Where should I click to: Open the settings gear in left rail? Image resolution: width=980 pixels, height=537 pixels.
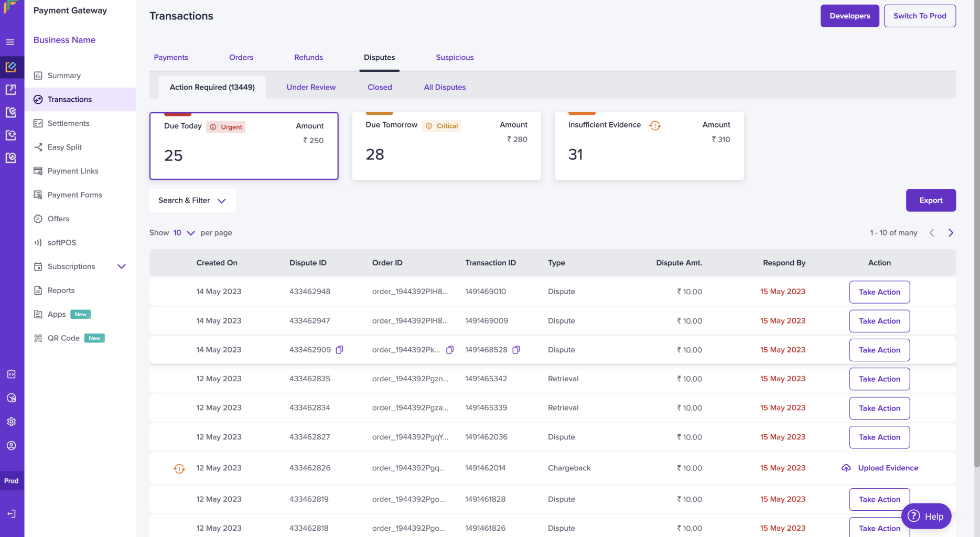point(12,422)
